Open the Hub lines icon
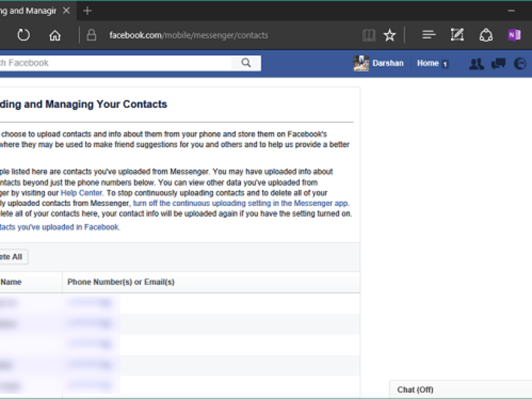This screenshot has width=532, height=399. pos(429,35)
